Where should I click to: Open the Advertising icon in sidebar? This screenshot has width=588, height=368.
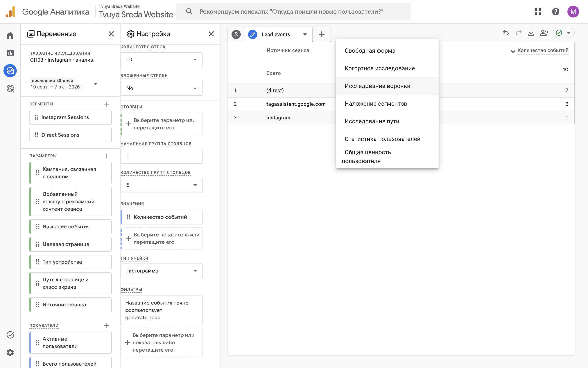point(10,89)
